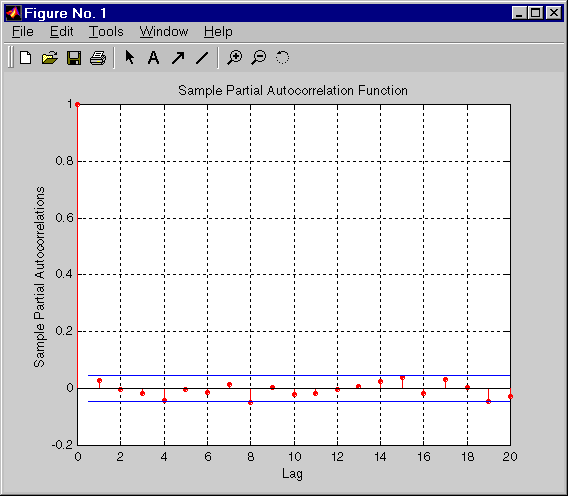Open a file with the folder icon
This screenshot has width=570, height=501.
click(x=49, y=58)
